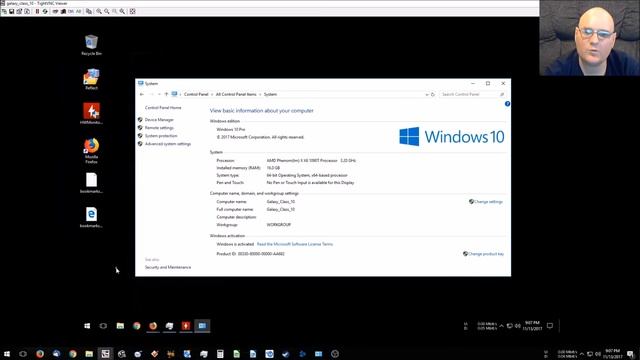The height and width of the screenshot is (360, 640).
Task: Open TightVNC new connection toolbar button
Action: pyautogui.click(x=4, y=11)
